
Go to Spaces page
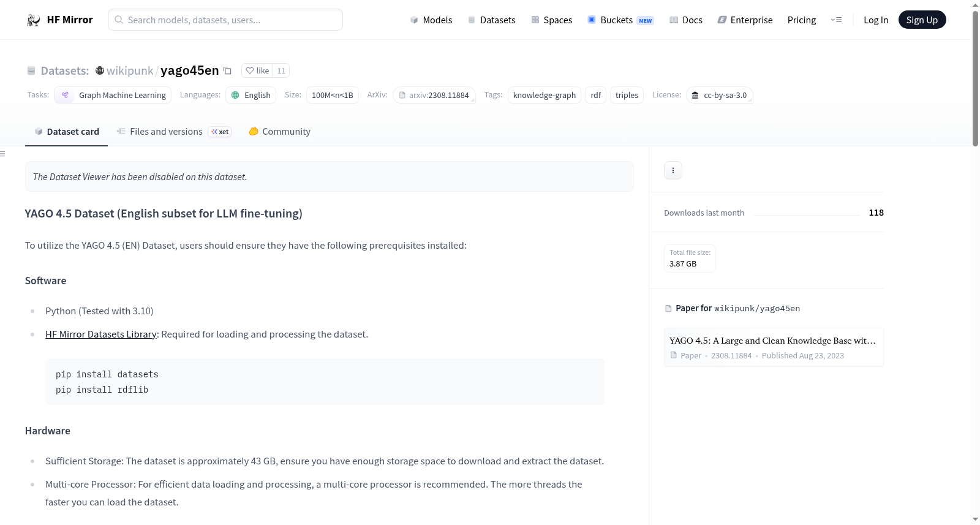coord(551,20)
